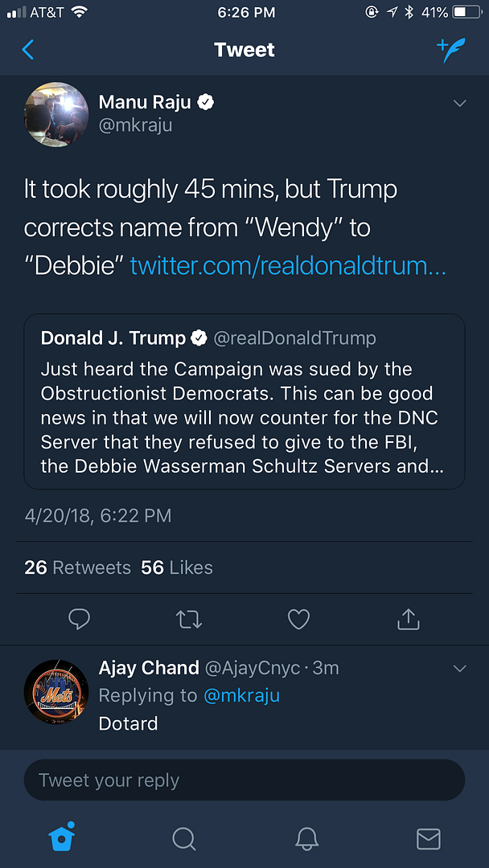Image resolution: width=489 pixels, height=868 pixels.
Task: Open the Notifications bell tab
Action: (x=306, y=838)
